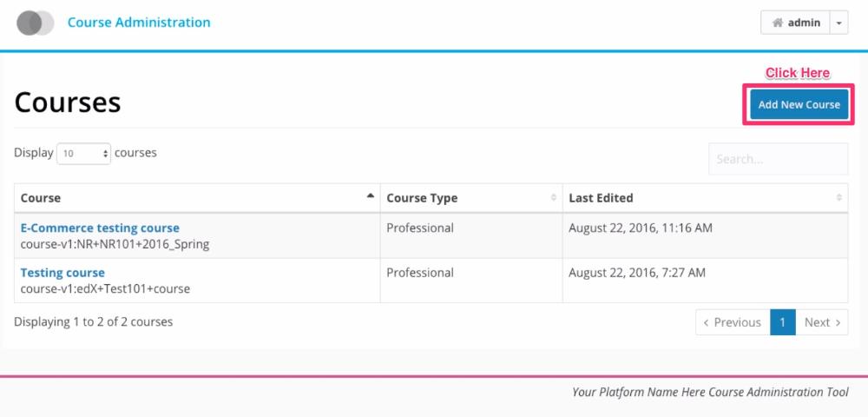This screenshot has height=417, width=868.
Task: Click the platform logo icon
Action: [x=36, y=23]
